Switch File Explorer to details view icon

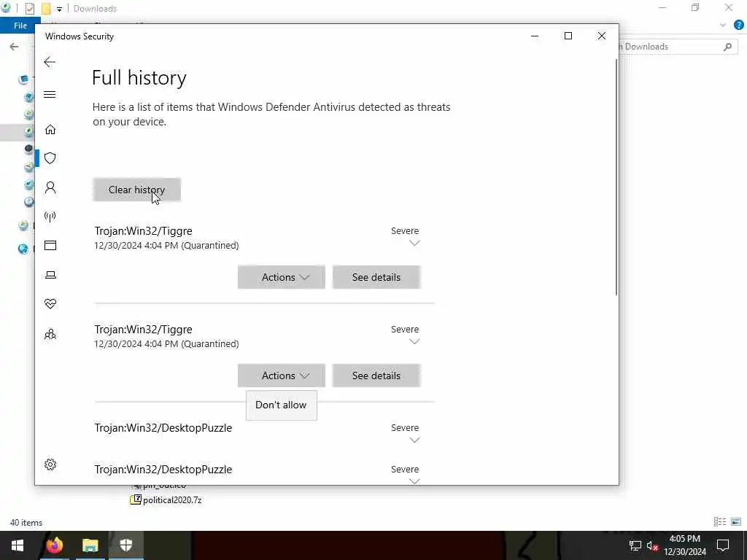(x=720, y=522)
